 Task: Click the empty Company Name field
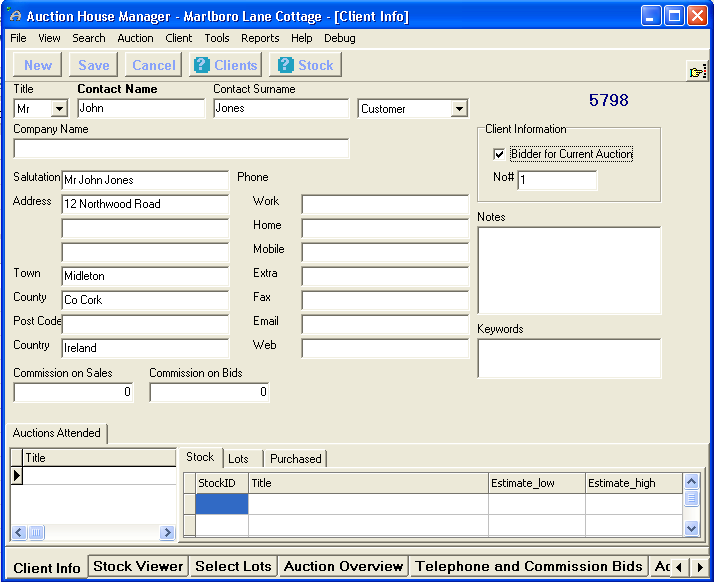pyautogui.click(x=181, y=148)
